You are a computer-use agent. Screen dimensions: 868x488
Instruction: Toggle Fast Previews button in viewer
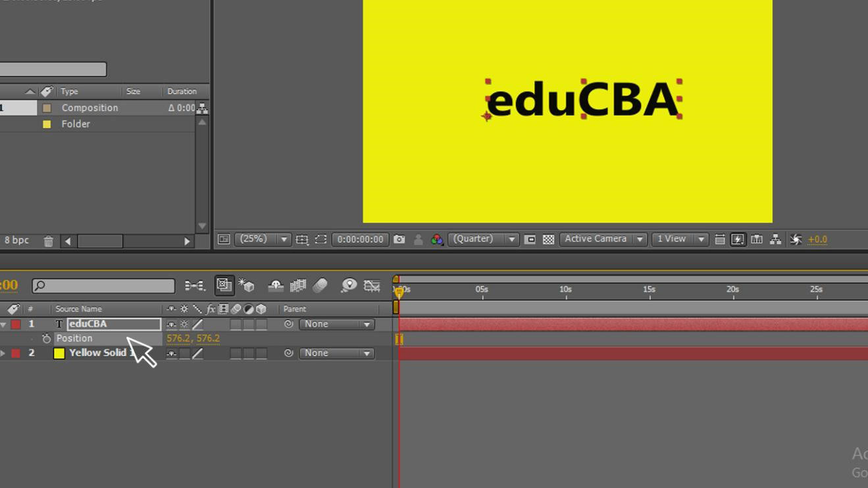pyautogui.click(x=738, y=239)
